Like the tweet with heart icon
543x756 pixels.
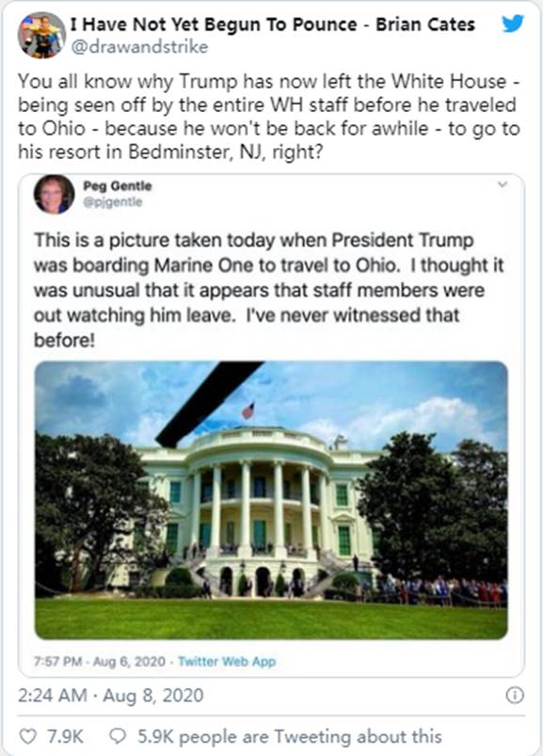point(27,736)
